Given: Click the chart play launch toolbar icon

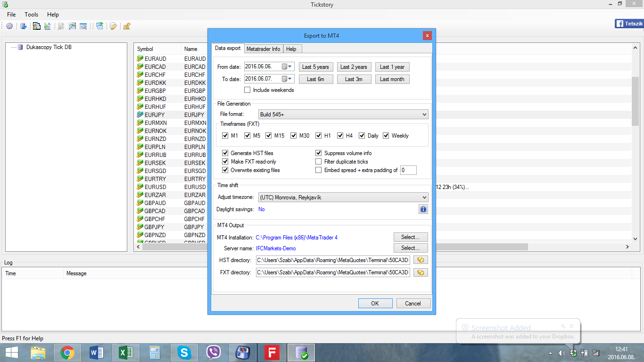Looking at the screenshot, I should (x=99, y=26).
